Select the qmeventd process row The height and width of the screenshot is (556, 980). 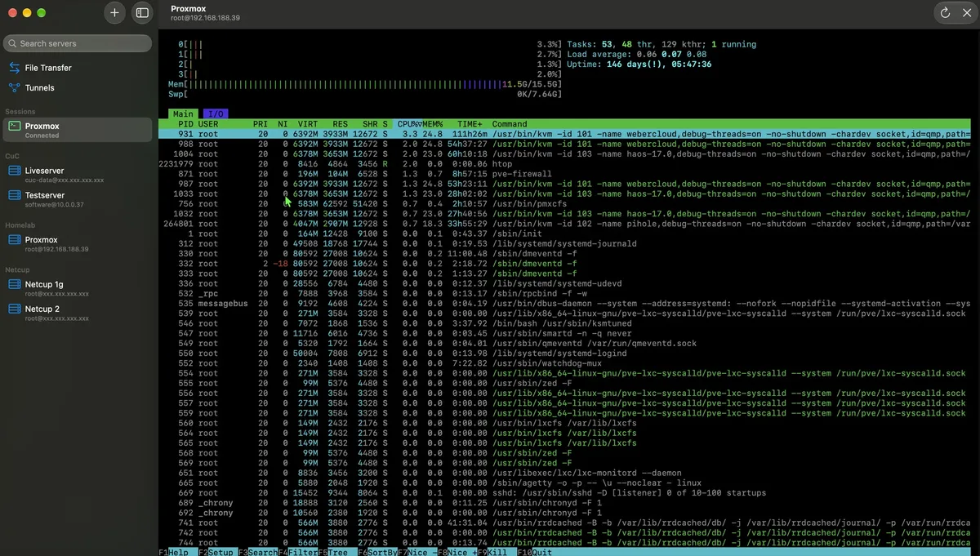click(x=564, y=344)
